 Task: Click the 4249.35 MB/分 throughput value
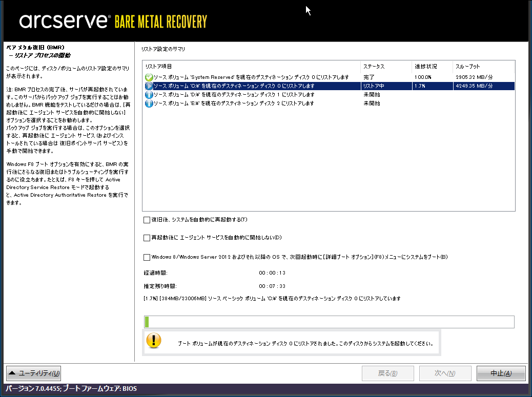point(474,86)
